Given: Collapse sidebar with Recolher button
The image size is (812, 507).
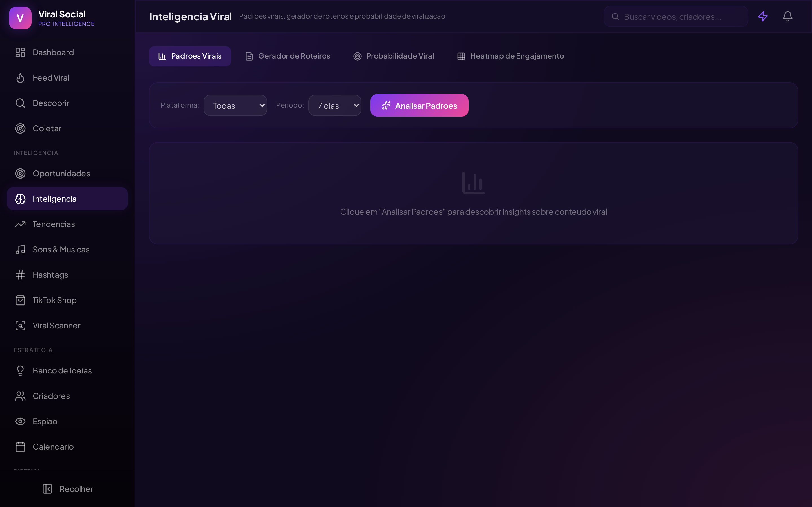Looking at the screenshot, I should (x=67, y=489).
